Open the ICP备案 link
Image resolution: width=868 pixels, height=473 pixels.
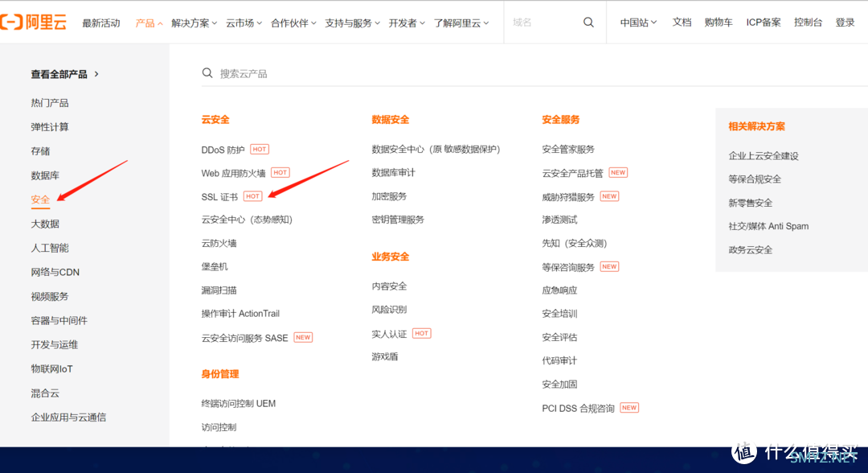[764, 23]
